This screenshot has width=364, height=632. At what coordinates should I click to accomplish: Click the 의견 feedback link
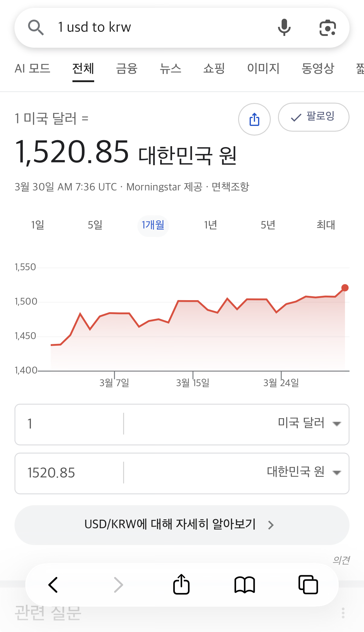tap(341, 560)
